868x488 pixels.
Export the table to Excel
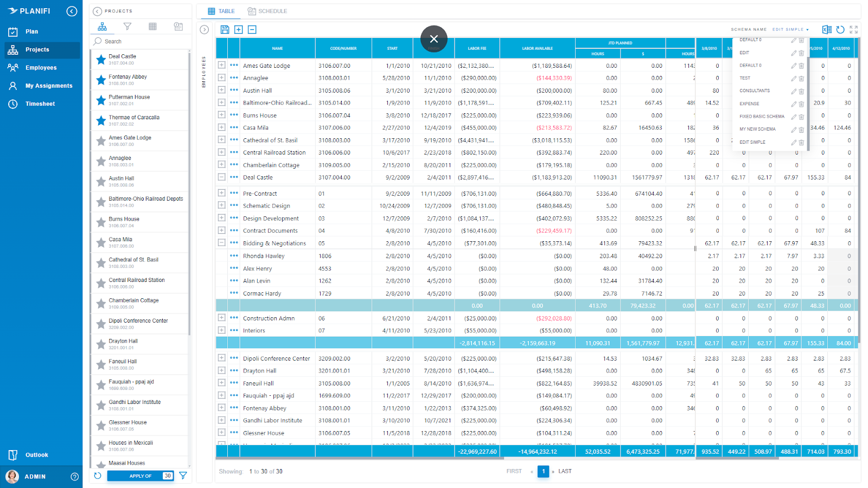coord(827,30)
